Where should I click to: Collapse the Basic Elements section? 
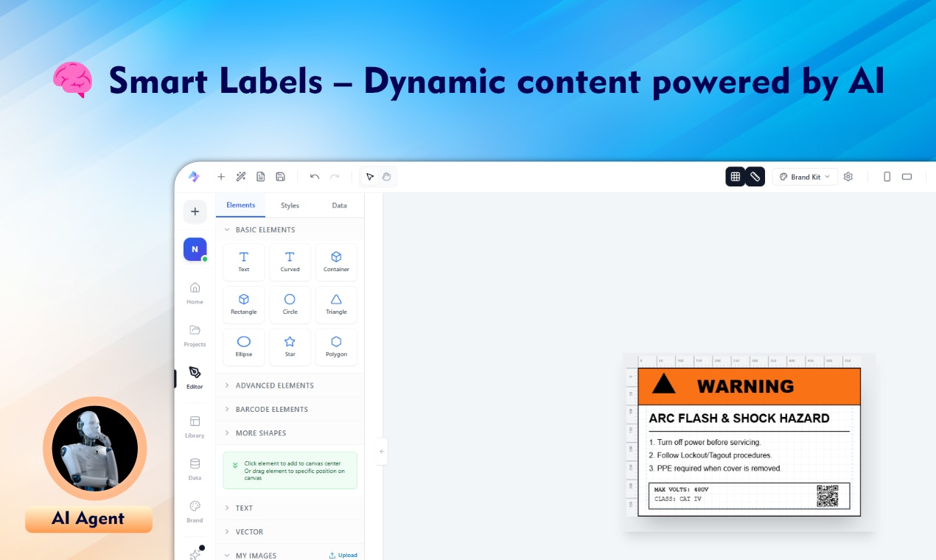pyautogui.click(x=290, y=230)
